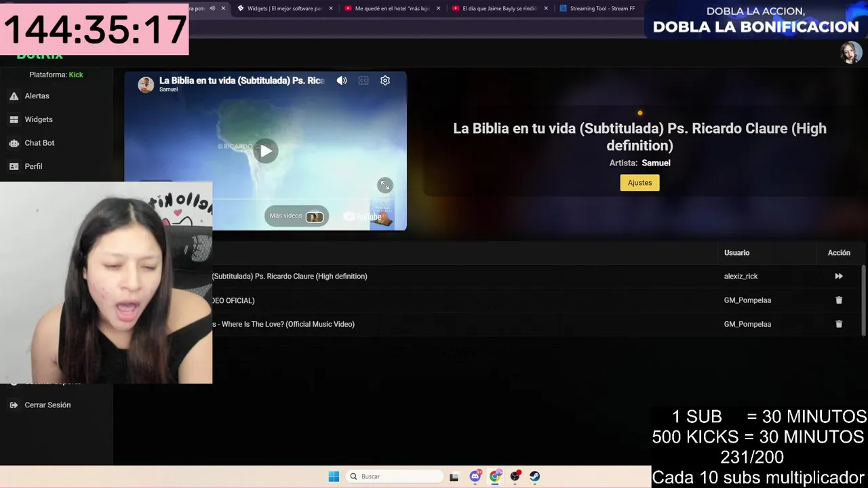Image resolution: width=868 pixels, height=488 pixels.
Task: Mute the active tab via speaker icon
Action: 212,9
